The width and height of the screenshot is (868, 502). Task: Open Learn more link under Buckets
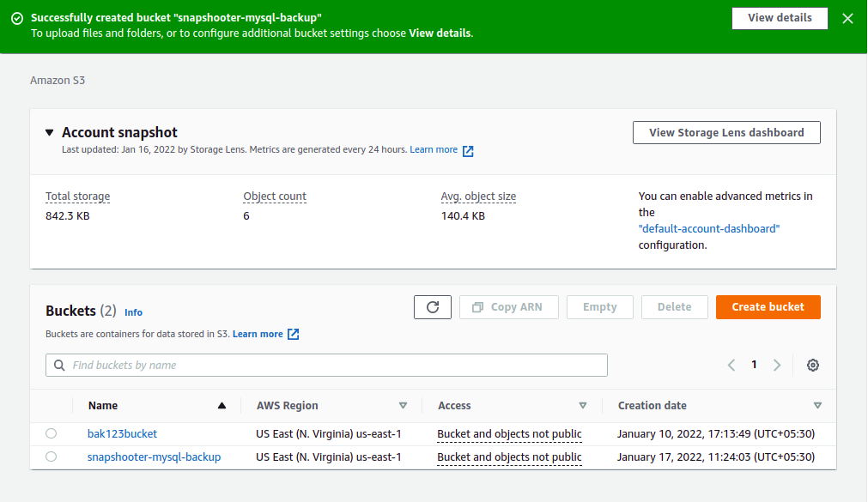(x=258, y=334)
